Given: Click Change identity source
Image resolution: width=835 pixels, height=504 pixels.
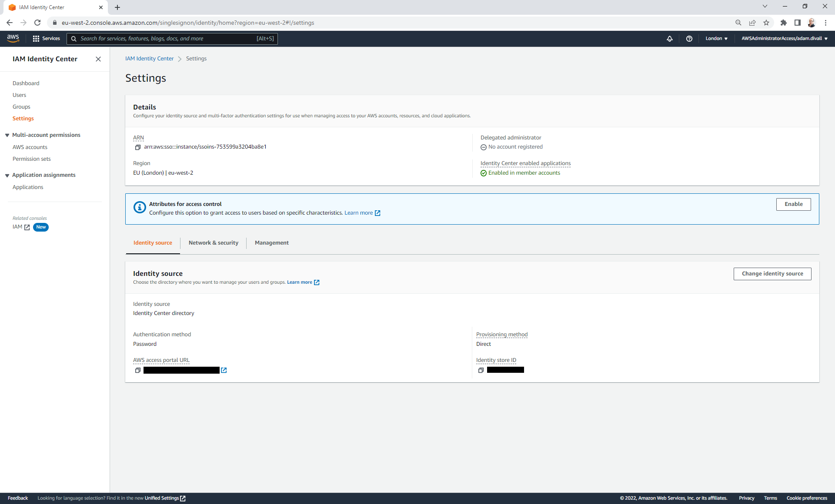Looking at the screenshot, I should [772, 274].
